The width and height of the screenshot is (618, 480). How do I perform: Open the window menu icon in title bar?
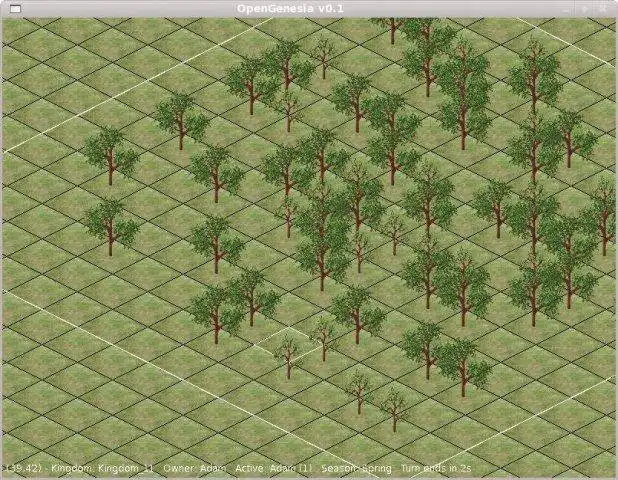click(15, 9)
